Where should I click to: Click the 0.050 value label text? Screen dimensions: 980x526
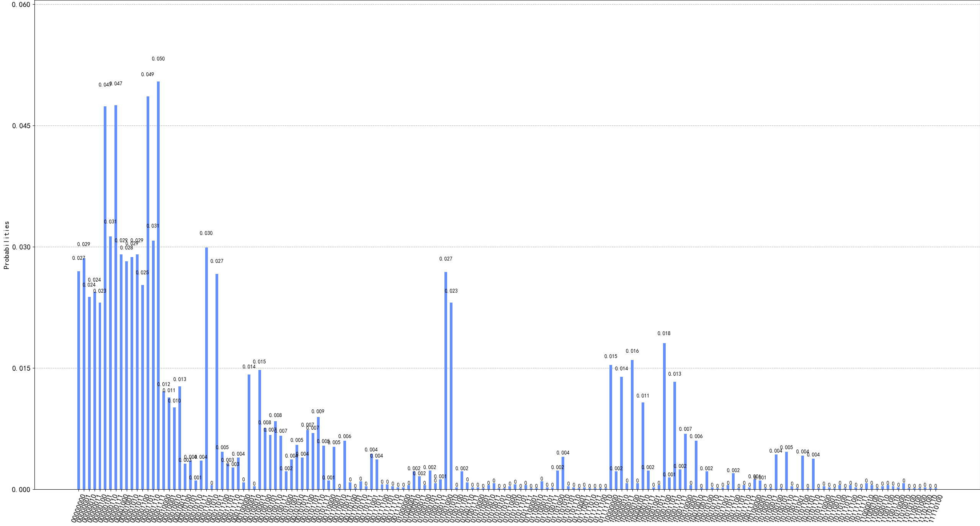tap(158, 59)
